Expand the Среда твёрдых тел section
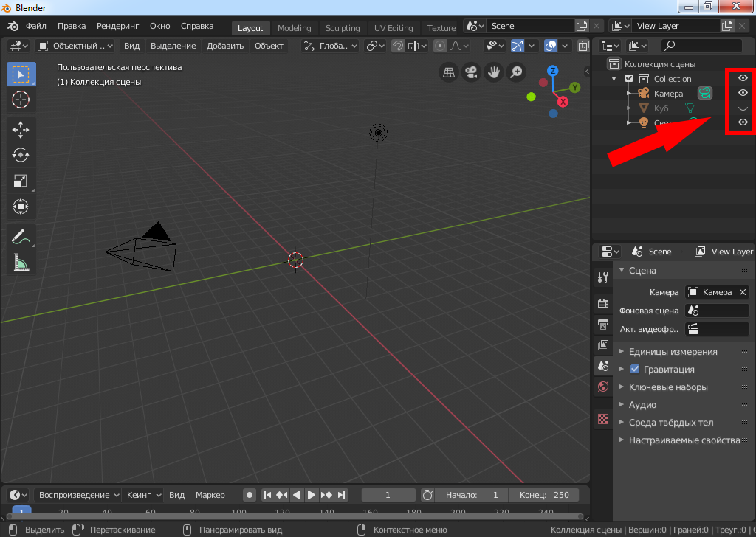 (x=670, y=423)
